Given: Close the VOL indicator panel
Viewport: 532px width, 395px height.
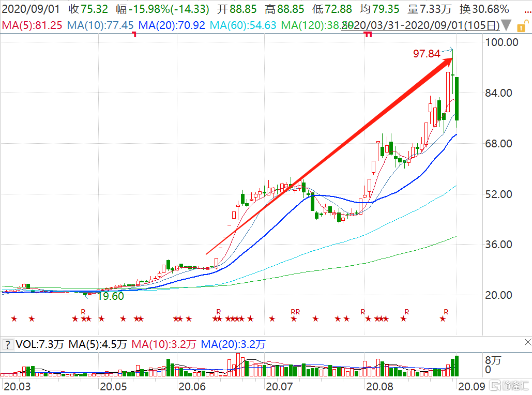Looking at the screenshot, I should pos(527,342).
